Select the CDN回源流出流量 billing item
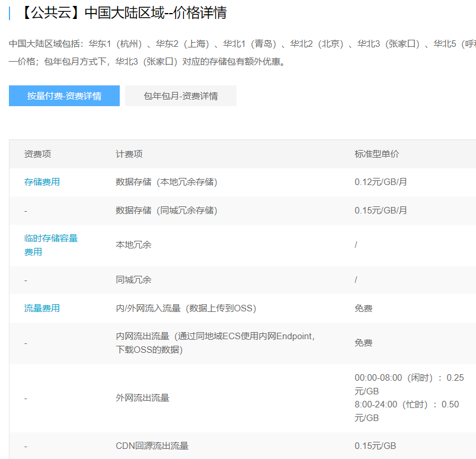476x459 pixels. pos(152,445)
